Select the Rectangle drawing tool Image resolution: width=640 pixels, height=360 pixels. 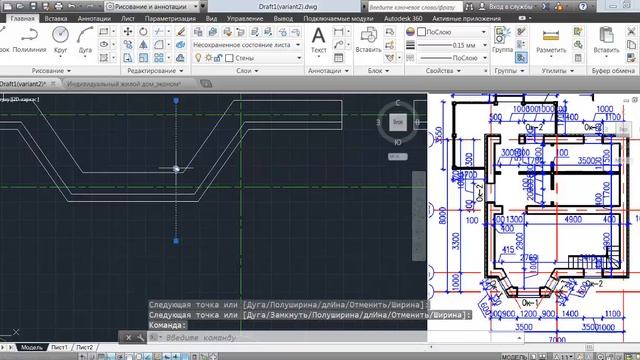pos(104,31)
